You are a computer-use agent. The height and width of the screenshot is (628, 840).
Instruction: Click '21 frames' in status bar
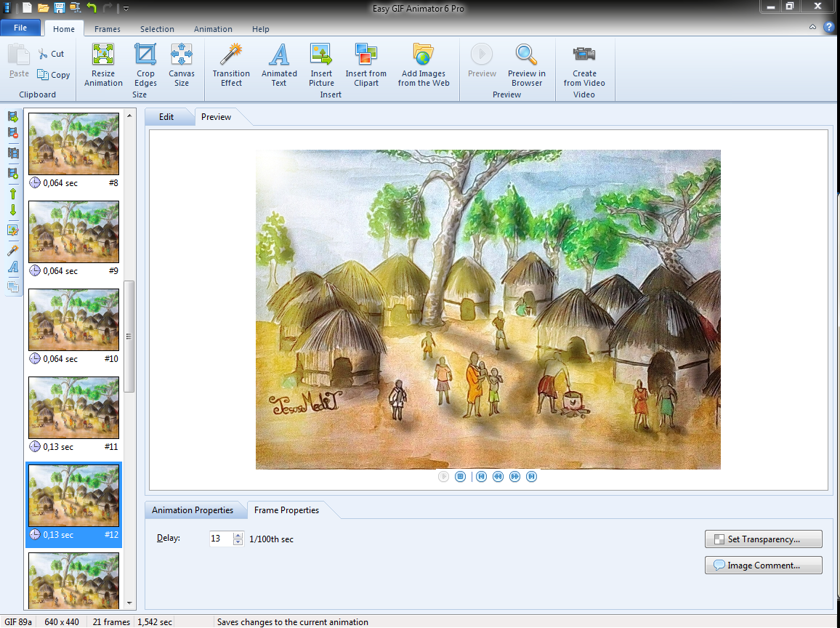point(111,622)
